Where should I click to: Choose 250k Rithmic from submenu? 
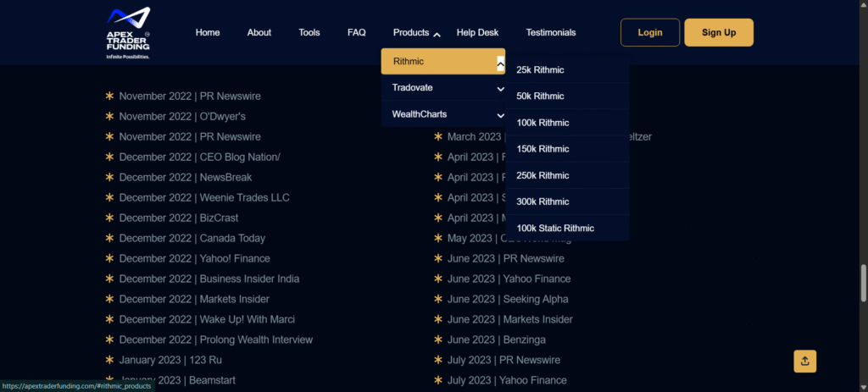pyautogui.click(x=567, y=175)
